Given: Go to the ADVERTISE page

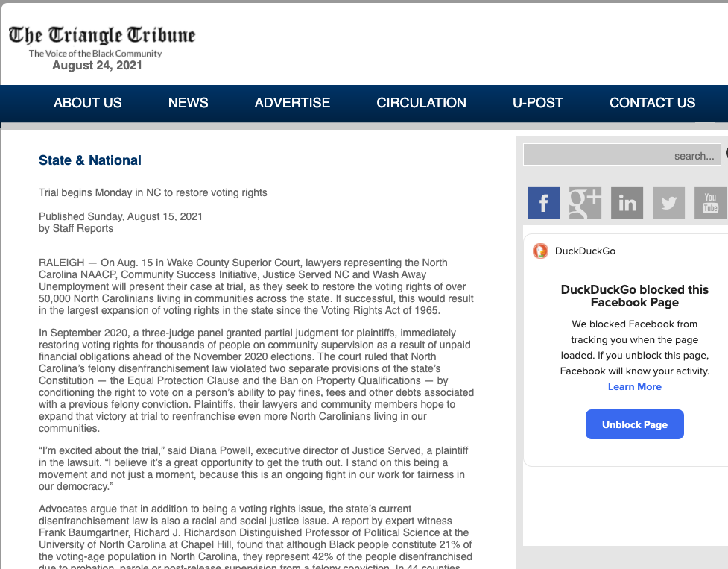Looking at the screenshot, I should point(293,103).
